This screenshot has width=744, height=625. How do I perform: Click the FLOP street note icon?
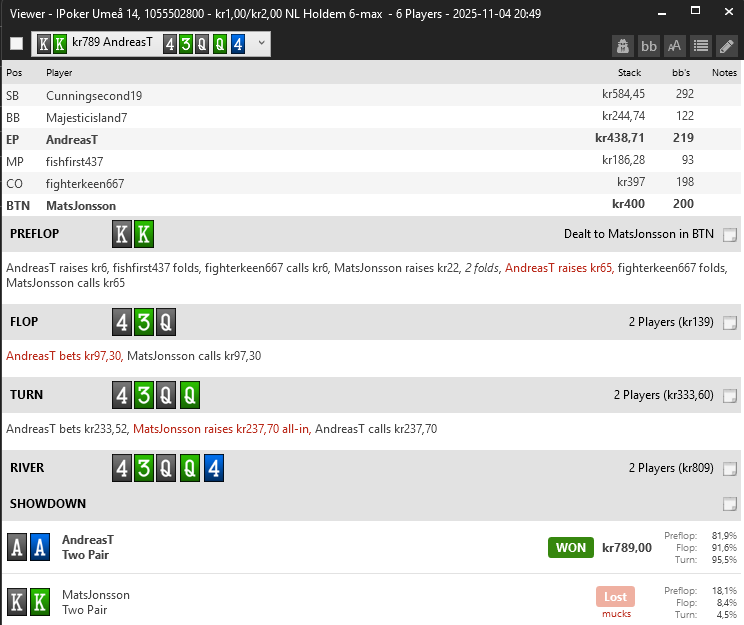tap(730, 323)
